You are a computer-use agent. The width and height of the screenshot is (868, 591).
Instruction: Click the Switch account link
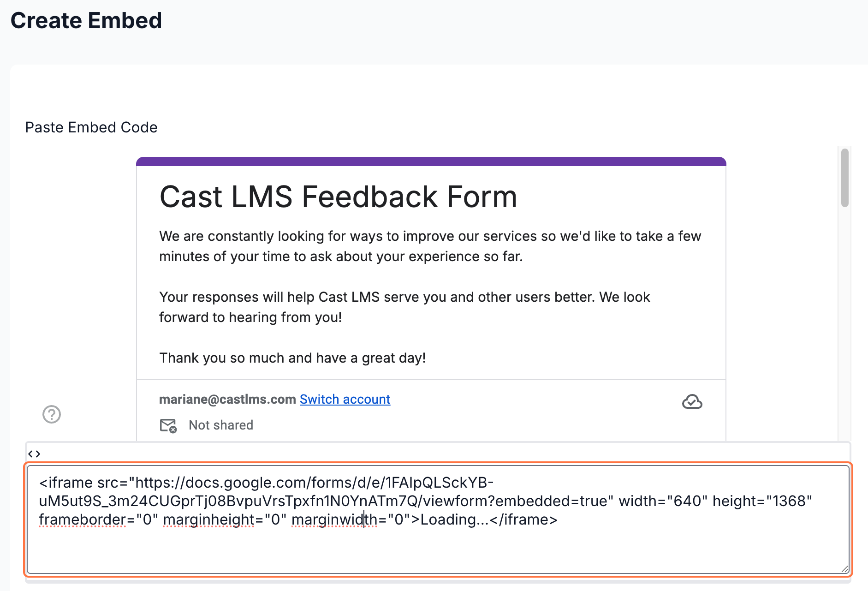pyautogui.click(x=345, y=400)
